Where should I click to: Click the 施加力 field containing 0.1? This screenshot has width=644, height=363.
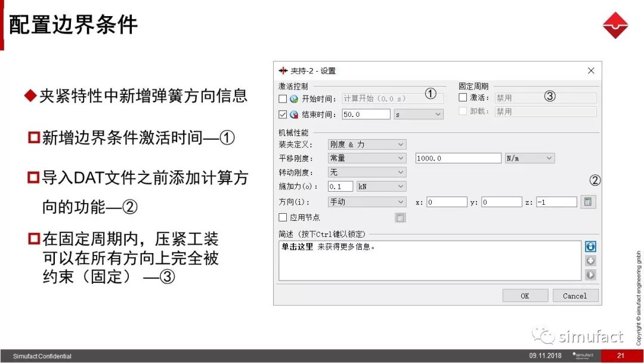coord(340,186)
